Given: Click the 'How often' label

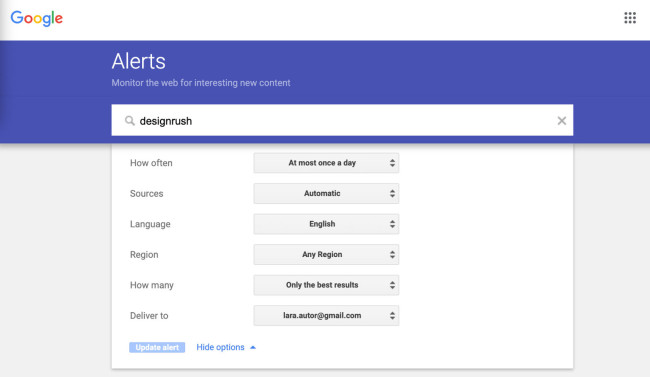Looking at the screenshot, I should (x=151, y=163).
